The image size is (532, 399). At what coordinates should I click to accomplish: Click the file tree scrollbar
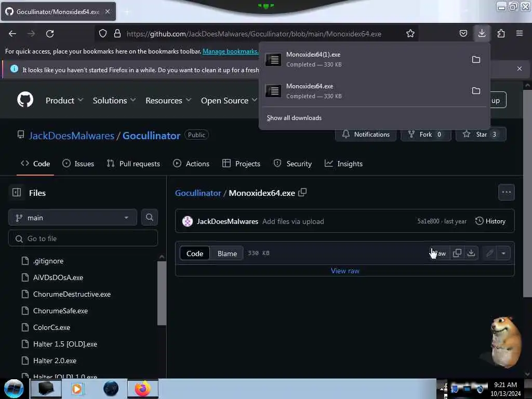pyautogui.click(x=162, y=294)
